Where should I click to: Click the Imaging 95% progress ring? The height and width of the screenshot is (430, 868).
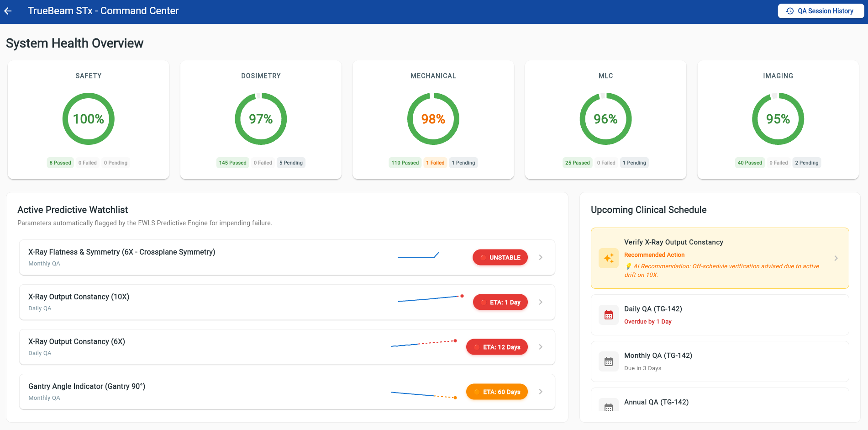coord(778,119)
